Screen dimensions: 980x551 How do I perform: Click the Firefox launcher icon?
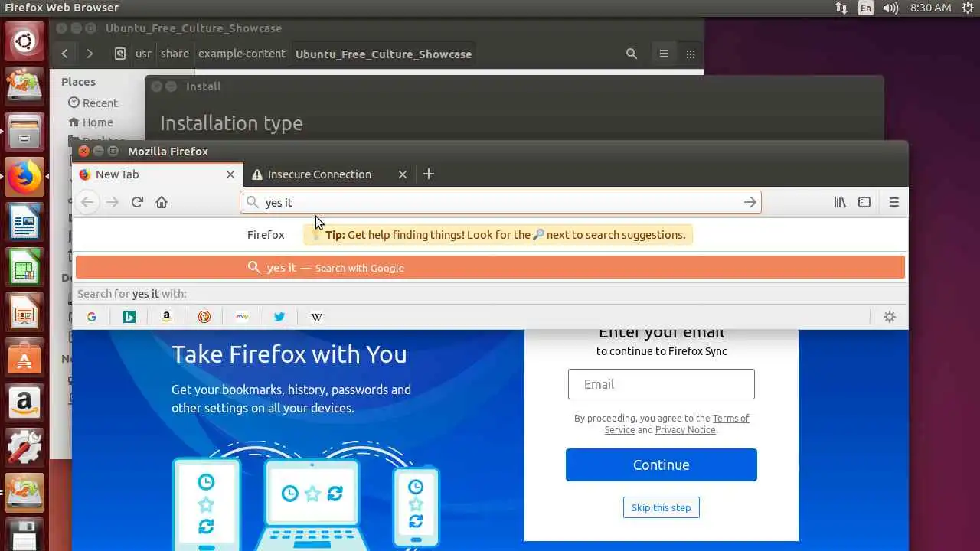click(x=24, y=178)
